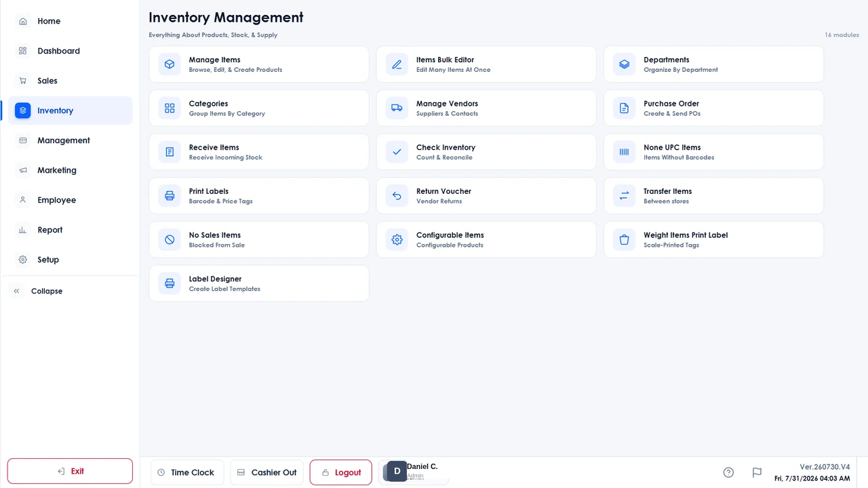Open the Management section
The image size is (868, 488).
tap(71, 140)
